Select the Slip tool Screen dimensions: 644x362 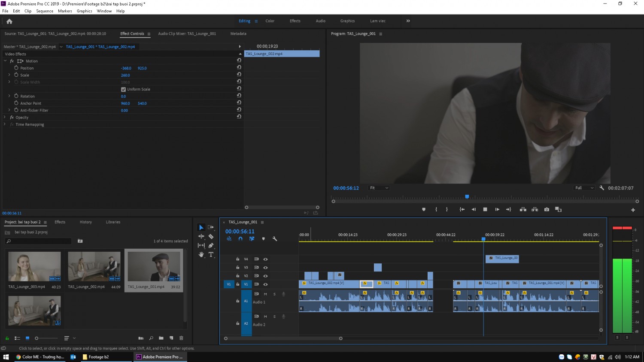(x=201, y=245)
